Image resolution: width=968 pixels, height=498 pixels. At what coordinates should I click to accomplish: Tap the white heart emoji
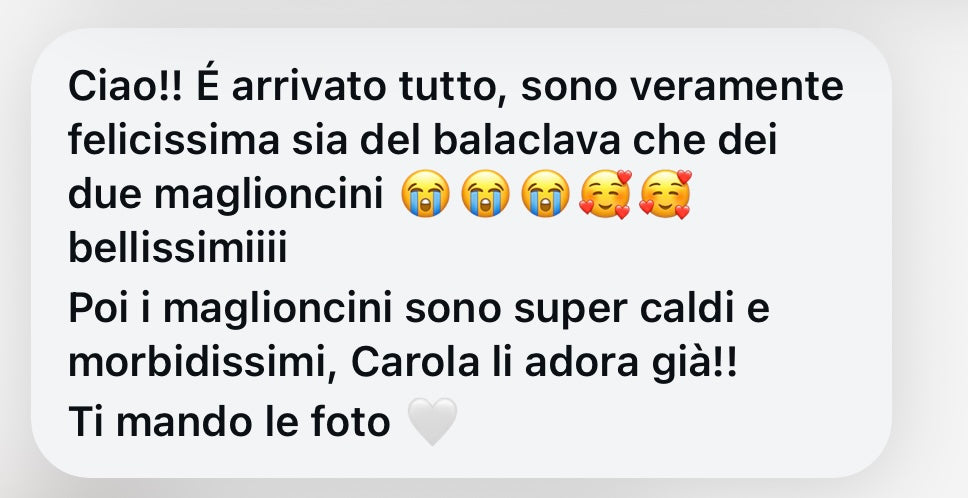(x=433, y=421)
